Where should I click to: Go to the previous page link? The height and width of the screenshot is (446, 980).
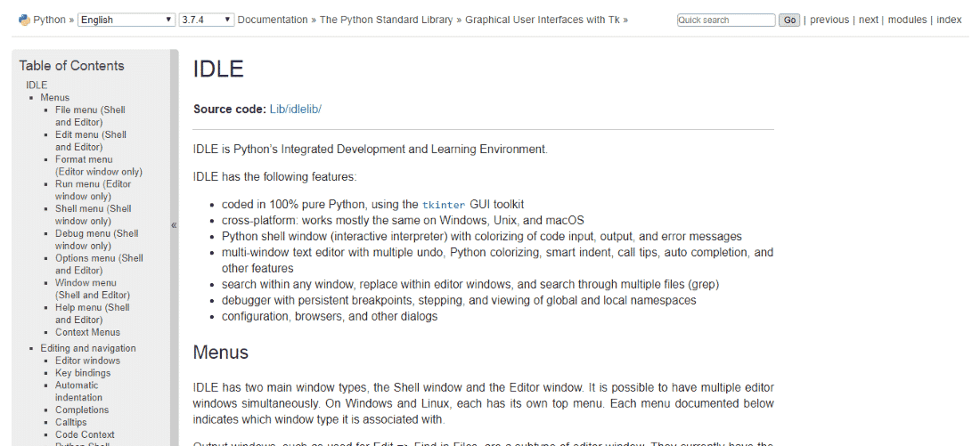pos(829,20)
